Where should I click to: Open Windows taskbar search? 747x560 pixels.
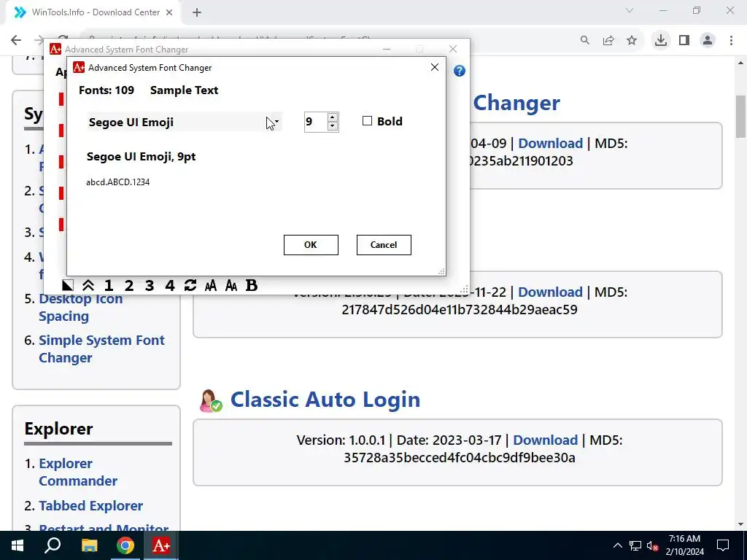click(53, 545)
